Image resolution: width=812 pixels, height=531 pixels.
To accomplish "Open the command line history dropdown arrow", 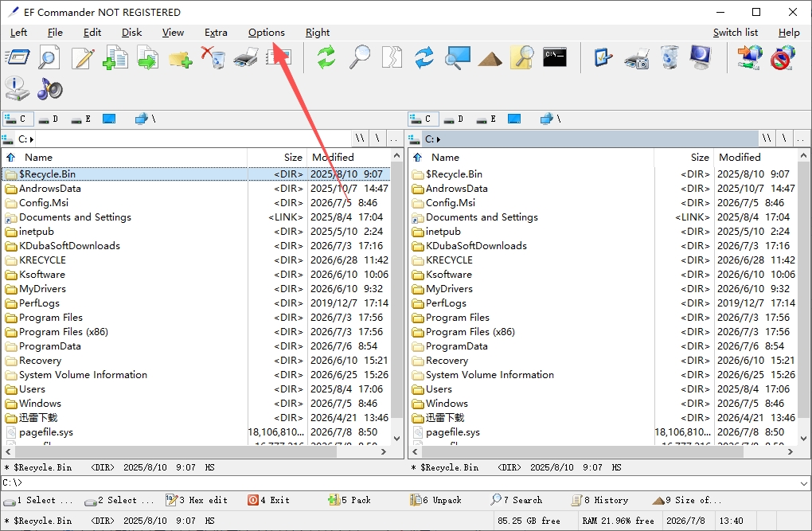I will [x=804, y=482].
